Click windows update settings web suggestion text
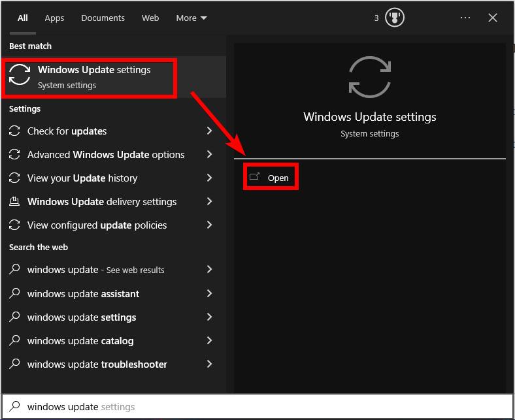This screenshot has width=515, height=420. (x=82, y=317)
